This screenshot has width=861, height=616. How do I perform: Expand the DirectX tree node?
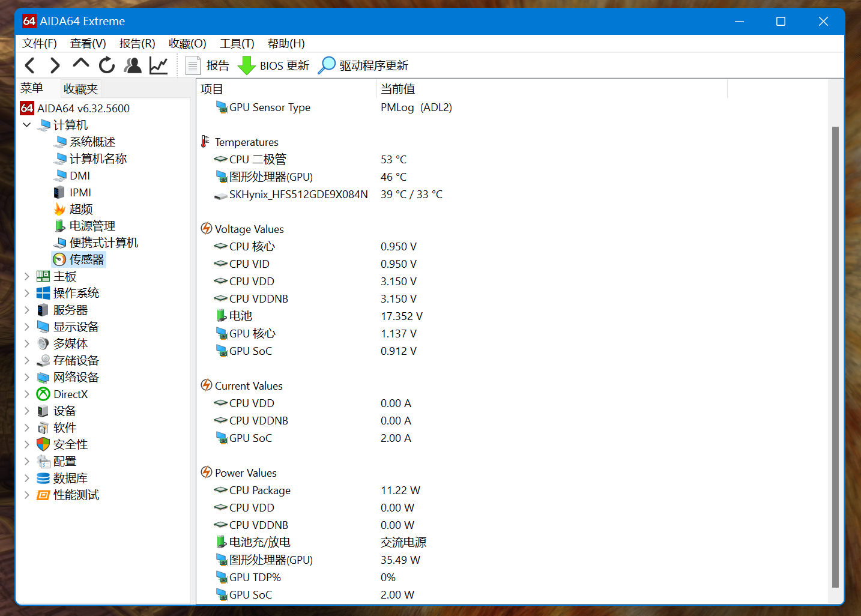[26, 394]
